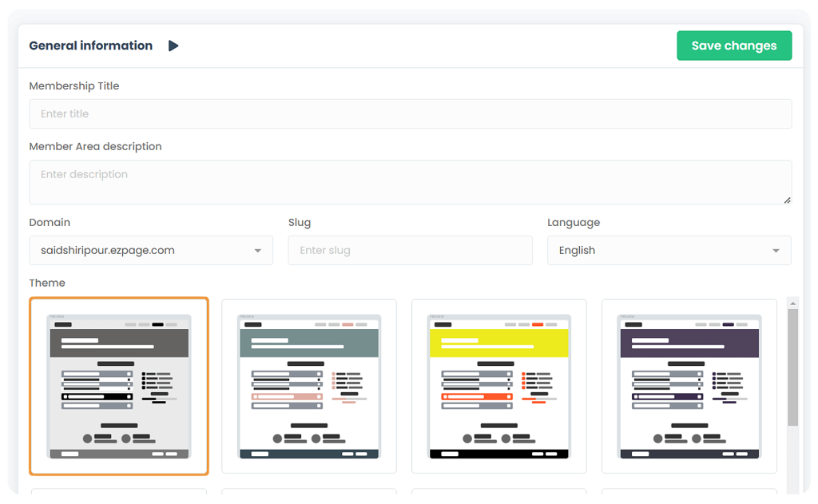Expand the Language dropdown set to English

(669, 251)
